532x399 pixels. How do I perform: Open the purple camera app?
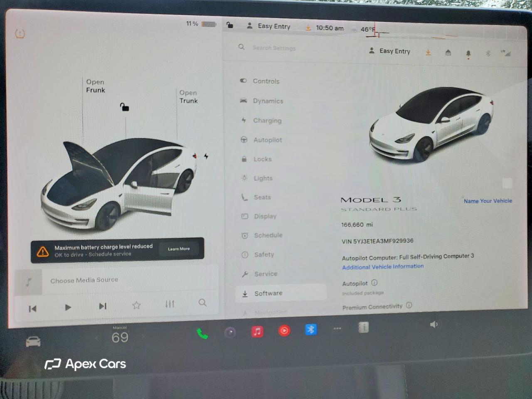[x=230, y=332]
